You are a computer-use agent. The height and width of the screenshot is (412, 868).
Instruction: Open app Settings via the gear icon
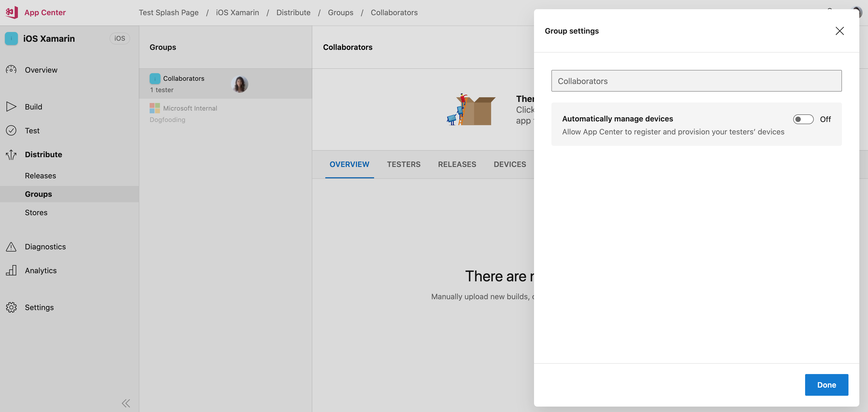[x=11, y=307]
